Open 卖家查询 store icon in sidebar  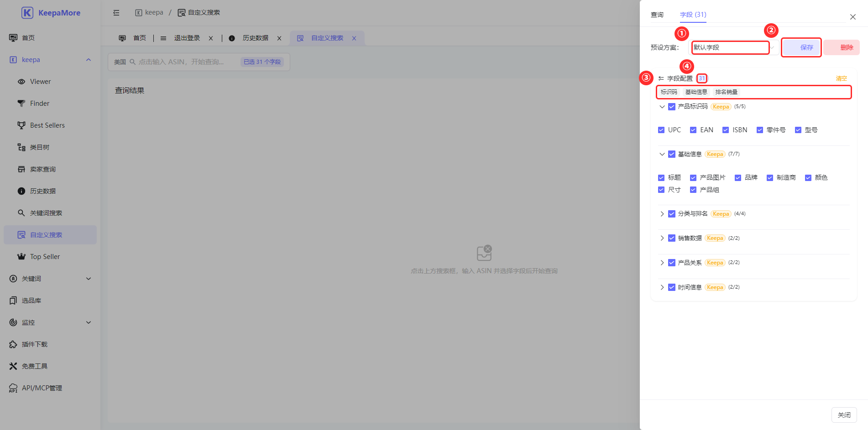(x=21, y=169)
